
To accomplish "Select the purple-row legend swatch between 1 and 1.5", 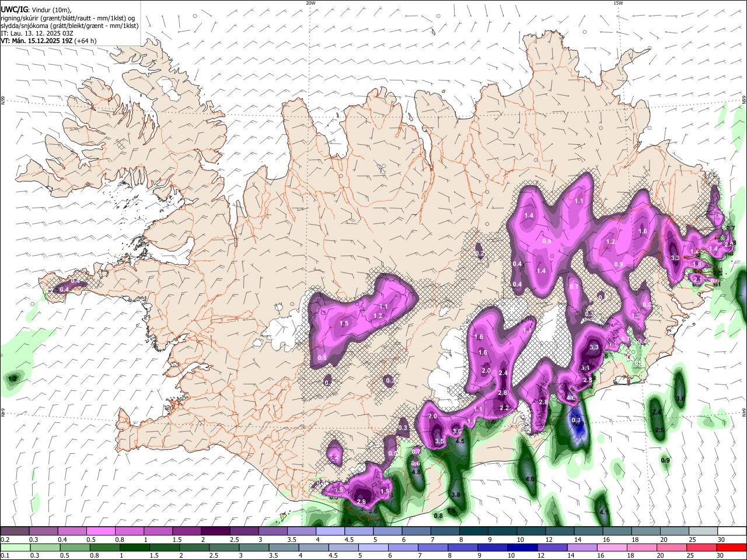I will [158, 531].
